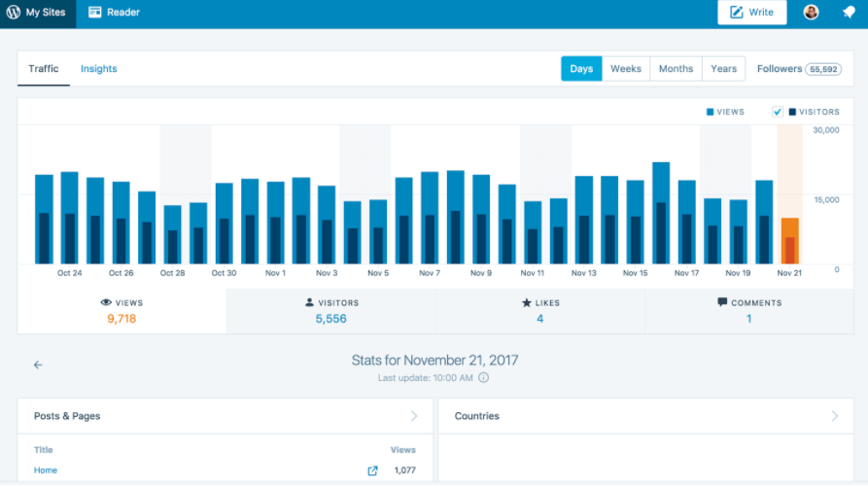Expand the Countries panel chevron

point(835,416)
